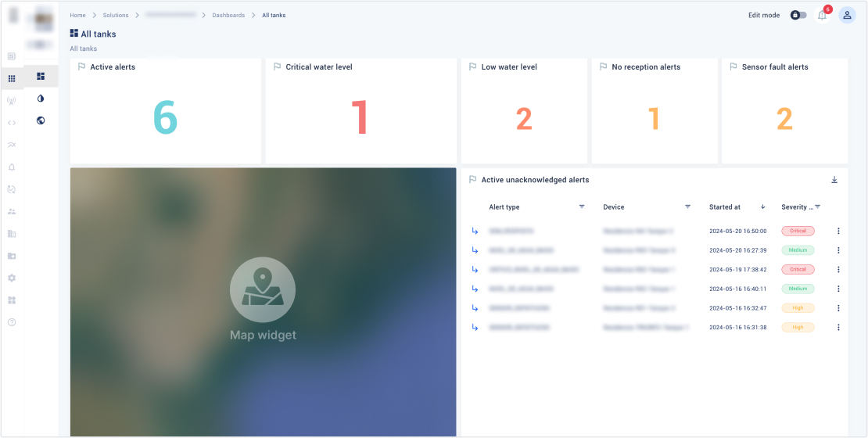Click the settings gear in the left sidebar

coord(12,278)
